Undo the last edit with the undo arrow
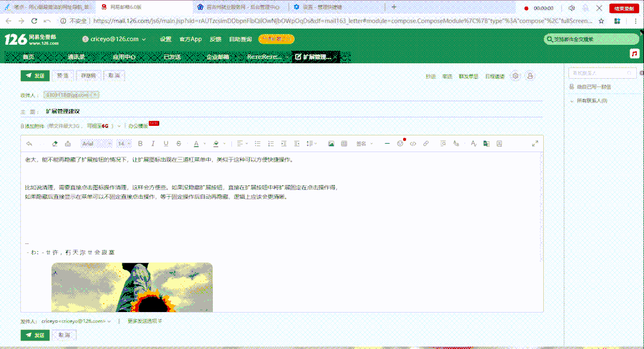The height and width of the screenshot is (349, 644). pyautogui.click(x=29, y=143)
